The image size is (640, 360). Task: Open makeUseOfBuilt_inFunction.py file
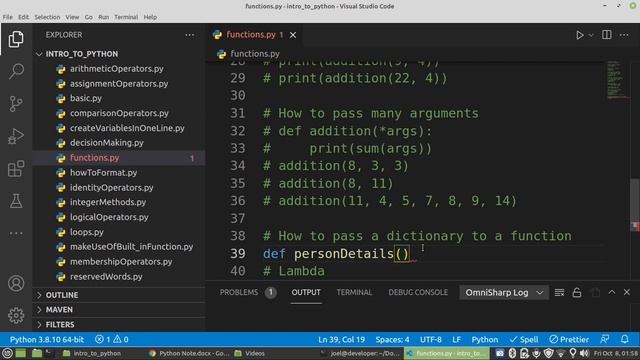pos(118,247)
